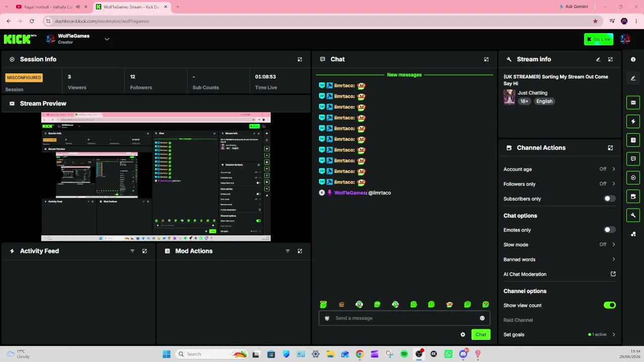Click the AI Chat Moderation label
The width and height of the screenshot is (644, 362).
pos(525,275)
